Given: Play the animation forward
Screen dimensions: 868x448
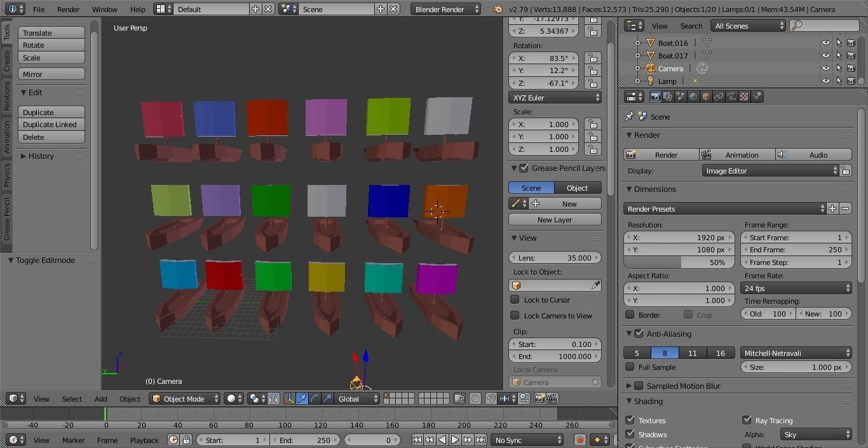Looking at the screenshot, I should 455,440.
